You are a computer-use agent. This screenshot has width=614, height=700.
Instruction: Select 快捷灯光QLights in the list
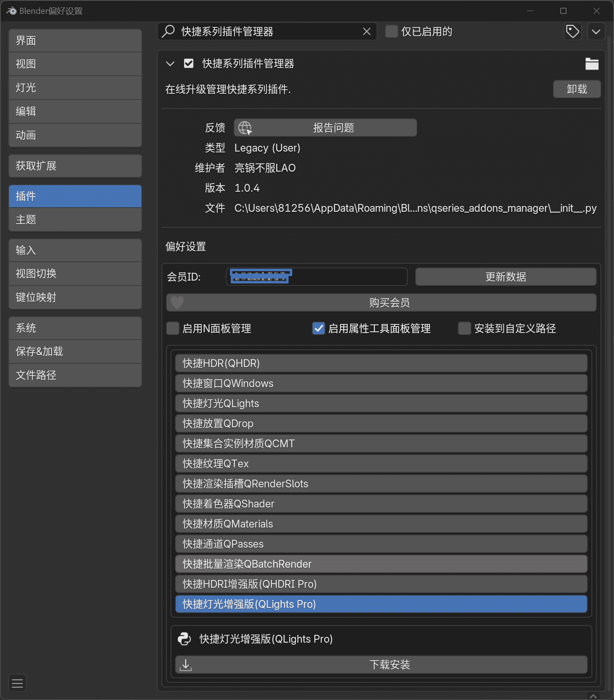tap(381, 403)
